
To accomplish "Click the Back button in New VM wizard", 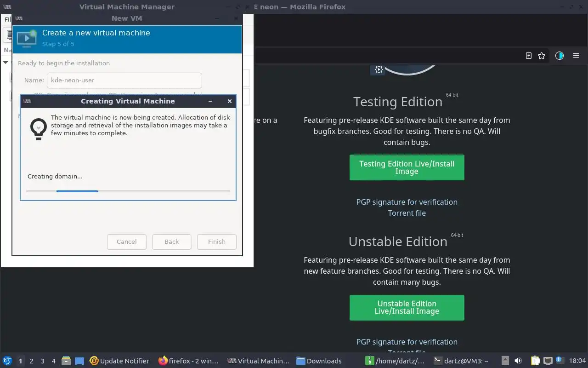I will [172, 241].
